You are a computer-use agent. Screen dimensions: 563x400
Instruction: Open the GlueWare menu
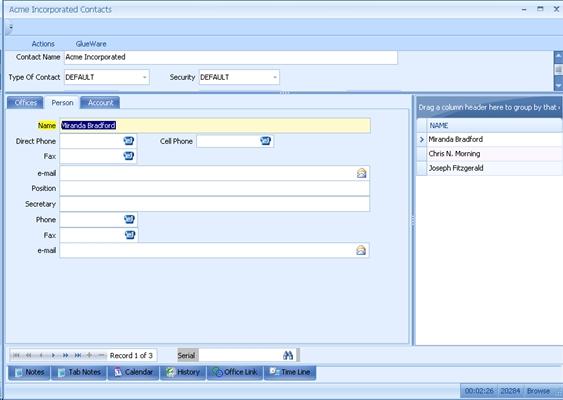point(91,44)
